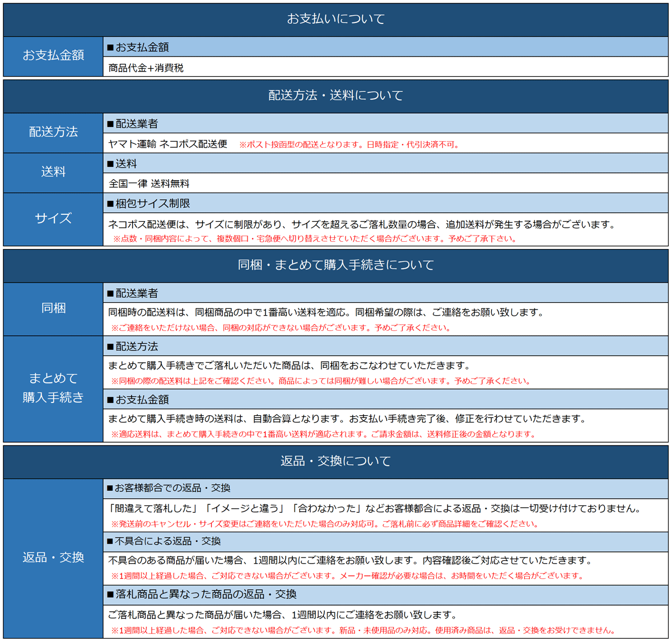The height and width of the screenshot is (642, 672).
Task: Click the sentence starting 不具合のある商品が届いた場合
Action: coord(350,560)
